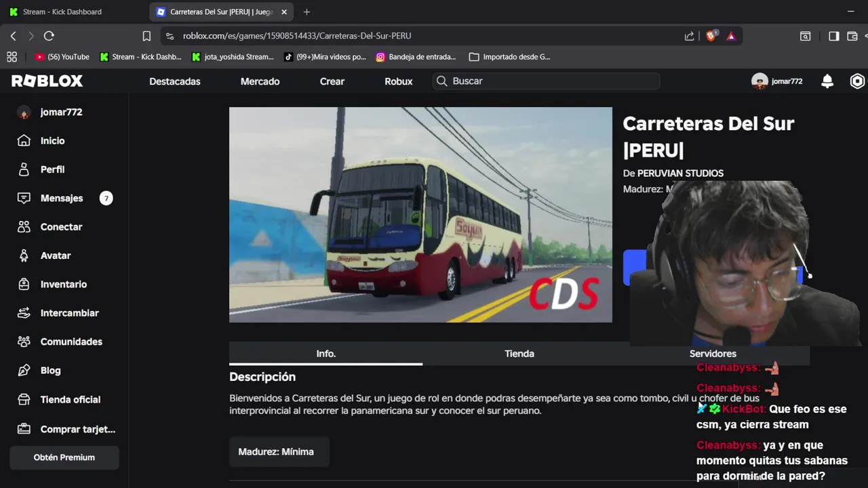Viewport: 868px width, 488px height.
Task: Open jota_yoshida Stream bookmark
Action: click(233, 57)
